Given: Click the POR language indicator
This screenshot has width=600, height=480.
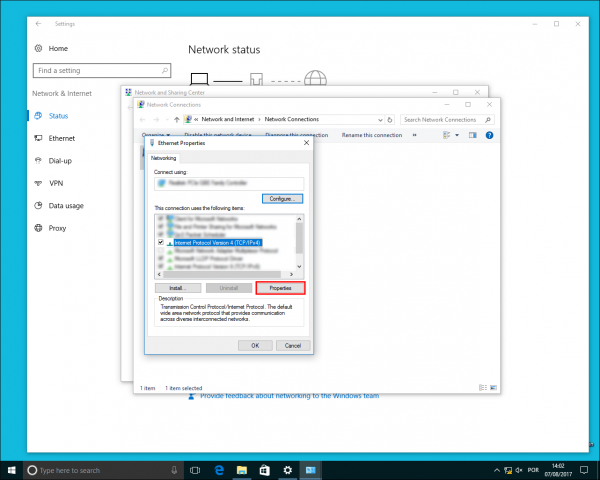Looking at the screenshot, I should click(533, 470).
